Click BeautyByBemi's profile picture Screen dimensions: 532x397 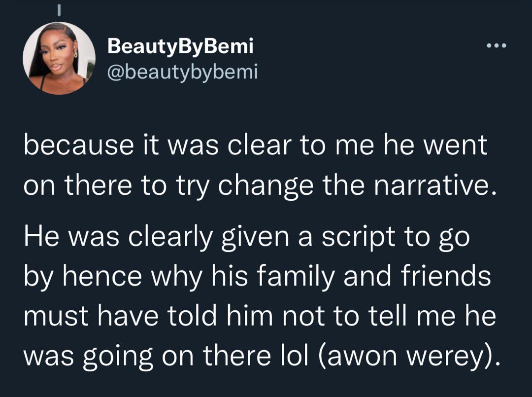click(x=59, y=58)
